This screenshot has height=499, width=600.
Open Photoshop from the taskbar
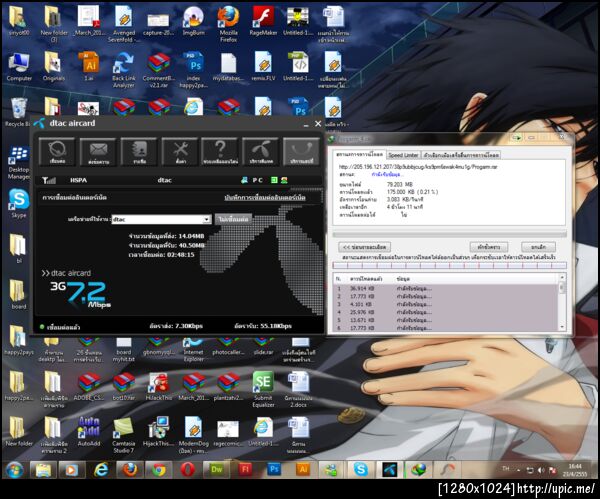click(274, 470)
